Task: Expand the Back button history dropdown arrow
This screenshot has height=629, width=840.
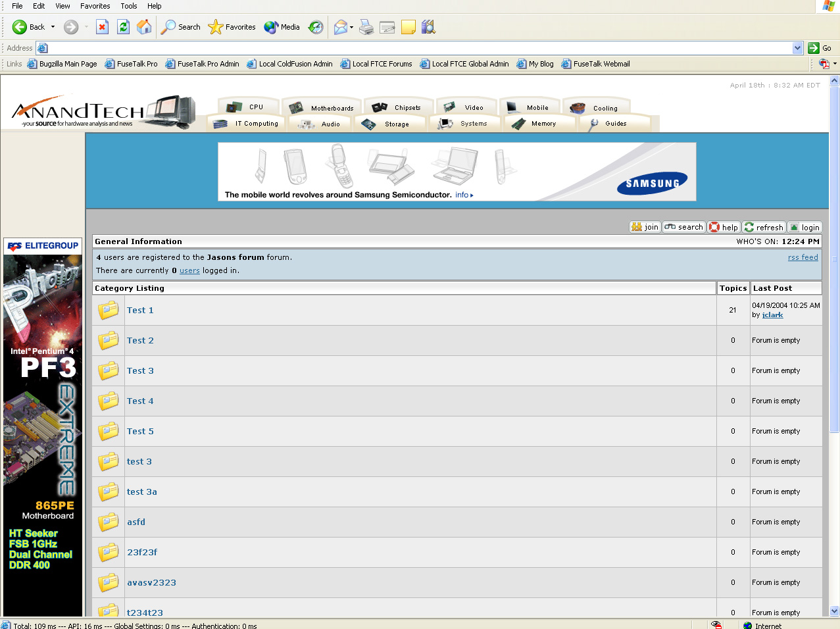Action: (x=53, y=27)
